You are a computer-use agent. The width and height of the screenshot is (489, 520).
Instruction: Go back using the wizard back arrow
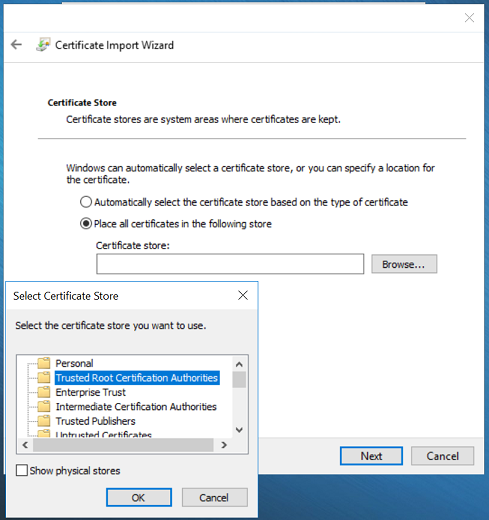16,44
